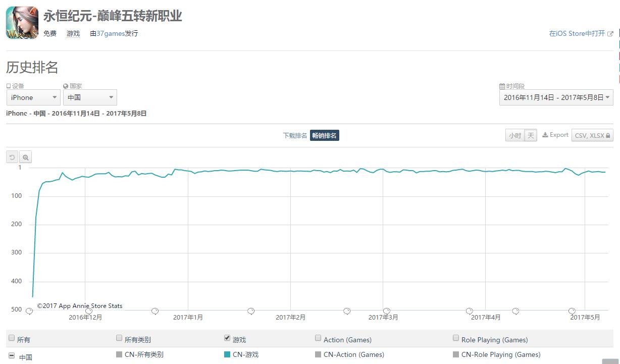This screenshot has width=620, height=364.
Task: Enable the Role Playing (Games) checkbox
Action: pos(456,338)
